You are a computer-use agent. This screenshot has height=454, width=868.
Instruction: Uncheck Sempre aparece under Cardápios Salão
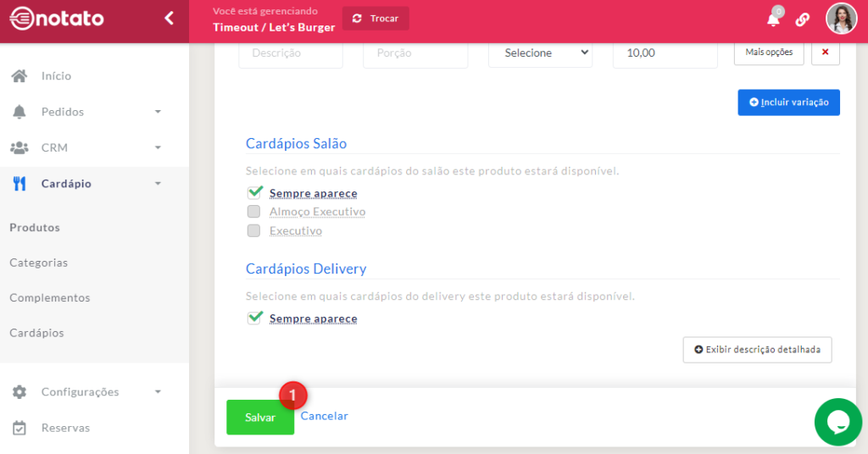point(254,193)
